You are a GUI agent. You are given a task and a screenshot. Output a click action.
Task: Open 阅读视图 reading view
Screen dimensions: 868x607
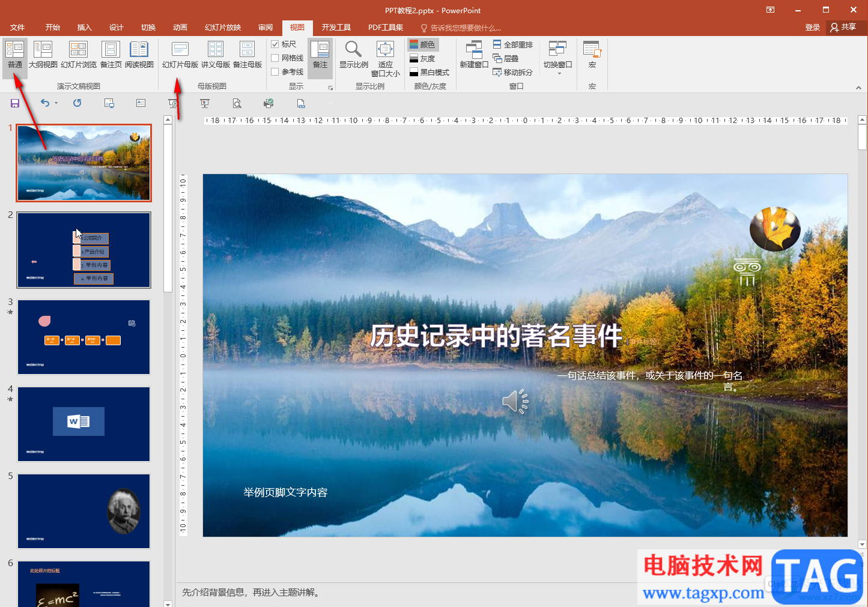(x=139, y=55)
